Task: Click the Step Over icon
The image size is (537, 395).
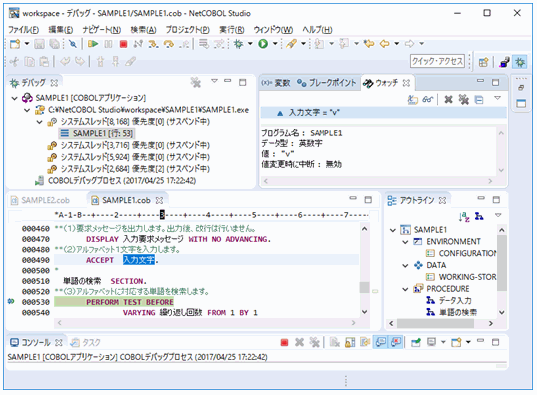Action: tap(168, 44)
